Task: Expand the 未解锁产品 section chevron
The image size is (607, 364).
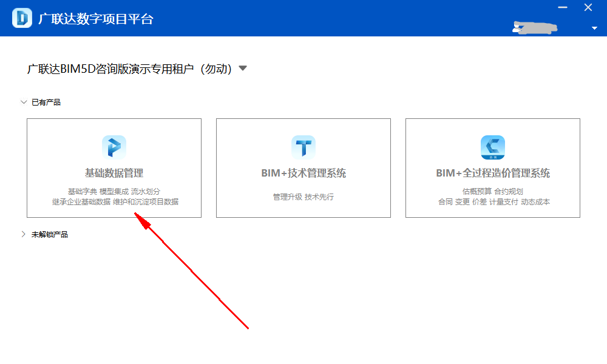Action: click(x=24, y=234)
